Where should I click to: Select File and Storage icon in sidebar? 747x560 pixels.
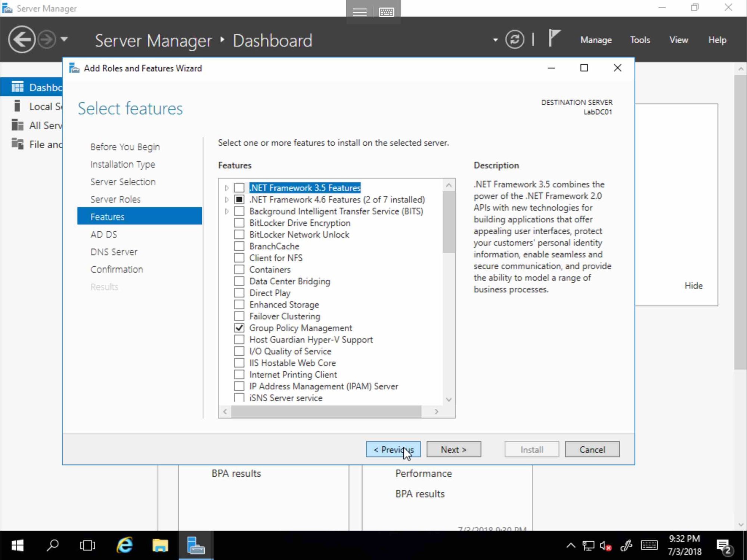[17, 144]
